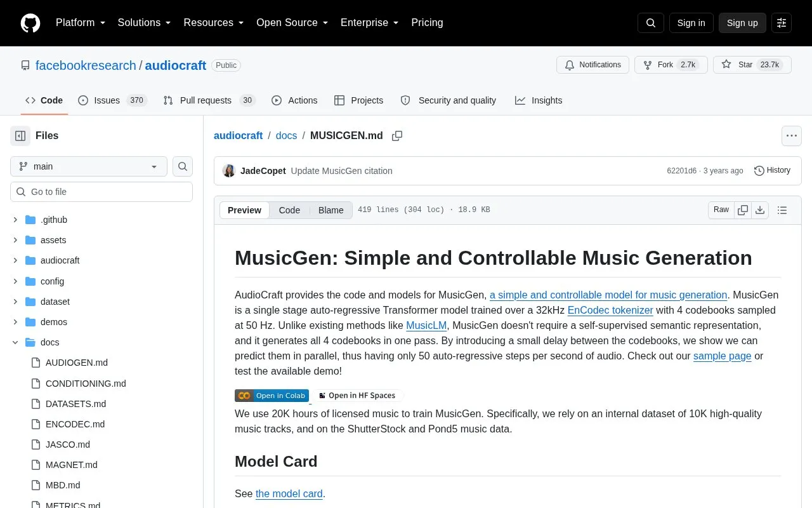812x508 pixels.
Task: Open the Pull requests tab
Action: (209, 100)
